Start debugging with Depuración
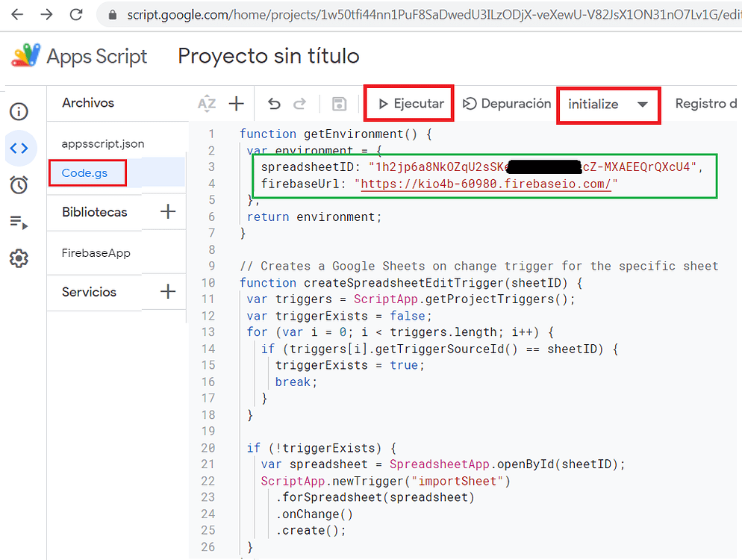742x560 pixels. point(506,103)
